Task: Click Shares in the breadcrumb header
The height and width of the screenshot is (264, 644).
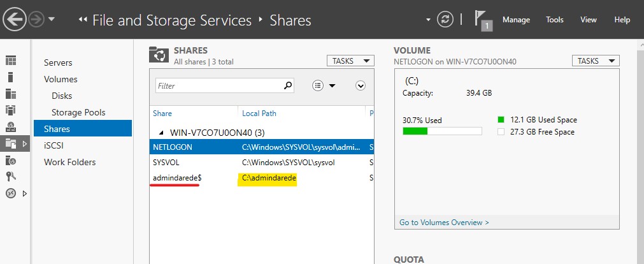Action: click(x=290, y=20)
